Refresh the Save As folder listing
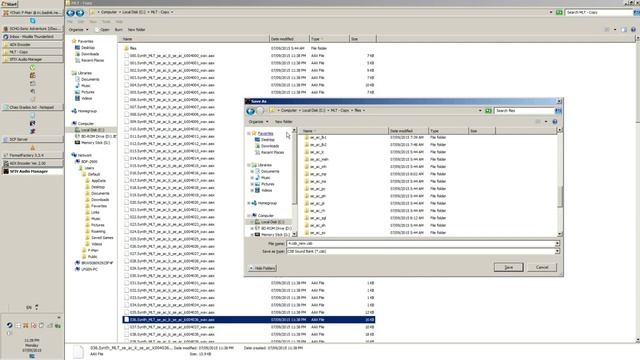This screenshot has width=640, height=360. 488,111
